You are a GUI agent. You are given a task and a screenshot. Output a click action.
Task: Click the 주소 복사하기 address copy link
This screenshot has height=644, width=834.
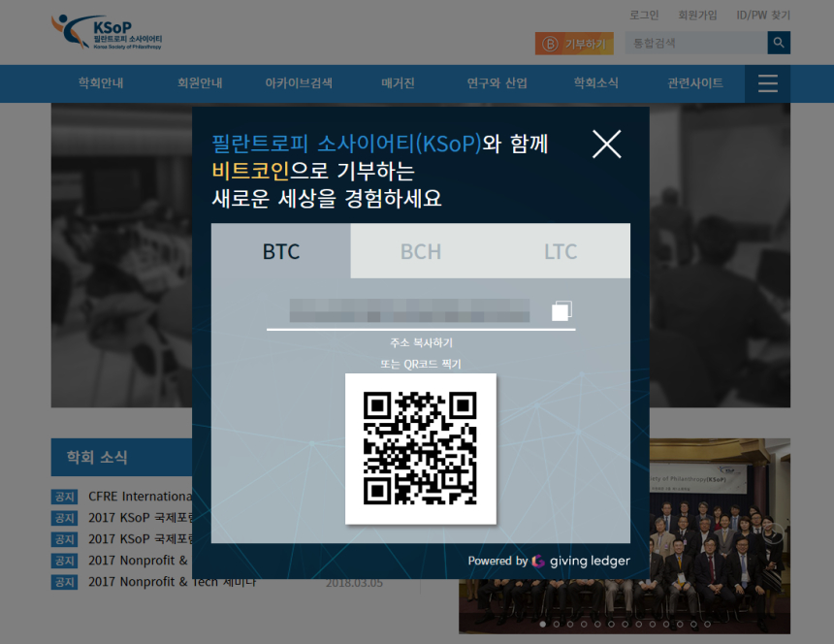pos(421,342)
